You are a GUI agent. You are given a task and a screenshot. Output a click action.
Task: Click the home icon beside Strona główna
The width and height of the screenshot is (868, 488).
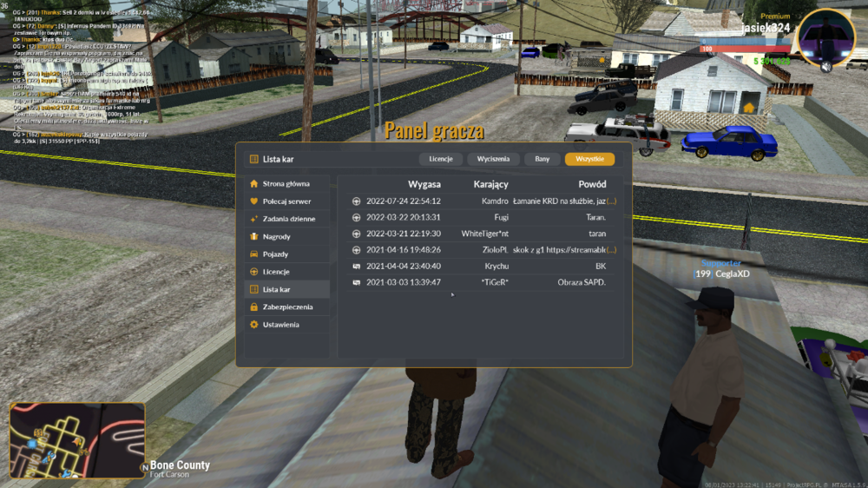(x=254, y=183)
